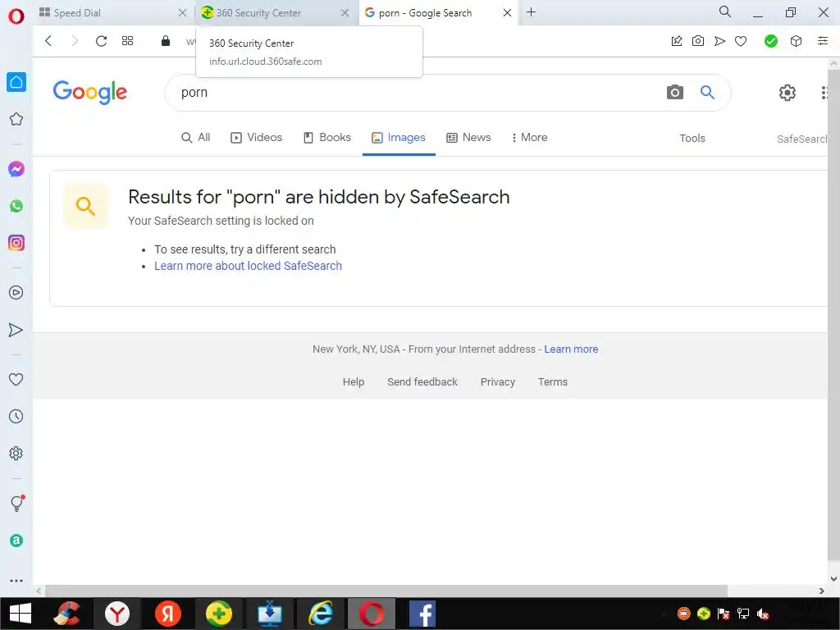Open the Easy Setup sliders icon
Screen dimensions: 840x630
pos(823,41)
